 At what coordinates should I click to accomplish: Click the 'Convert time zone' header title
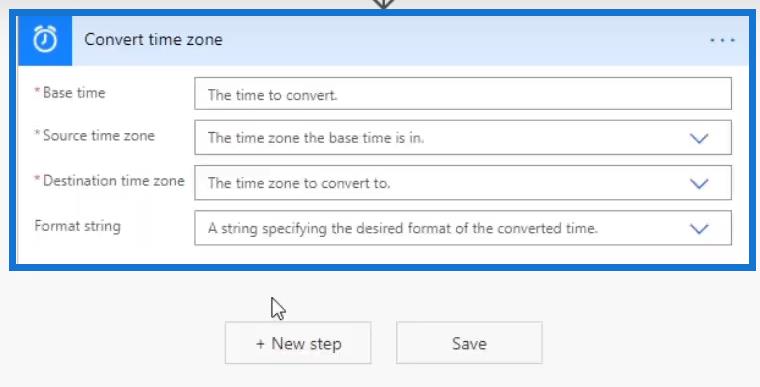coord(153,40)
